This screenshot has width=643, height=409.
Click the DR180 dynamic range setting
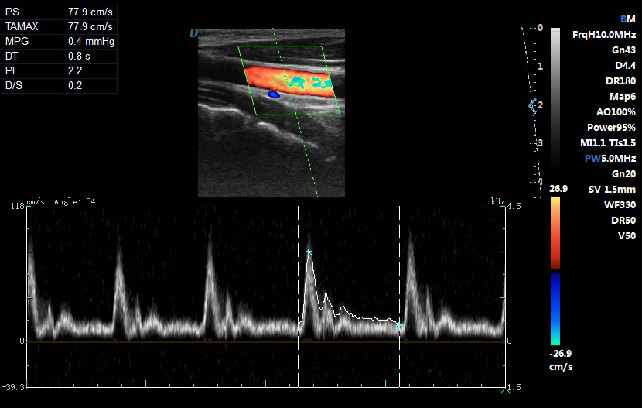pyautogui.click(x=620, y=81)
